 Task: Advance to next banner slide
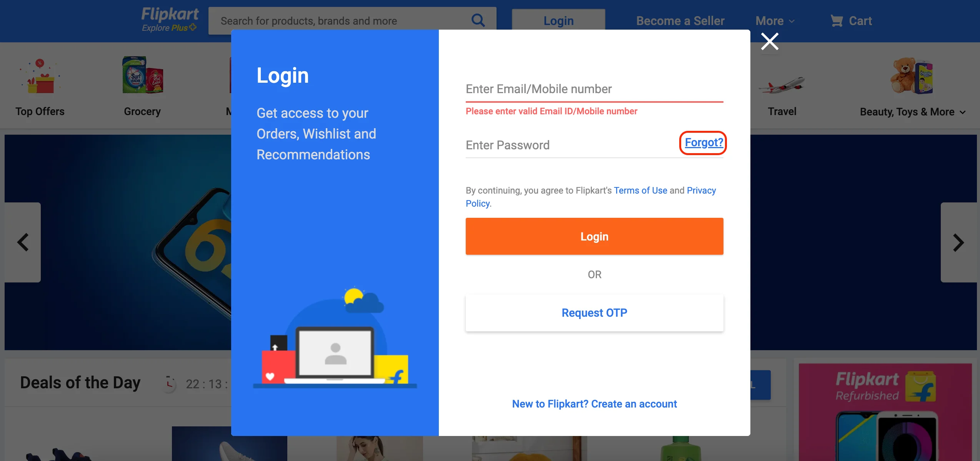point(958,242)
